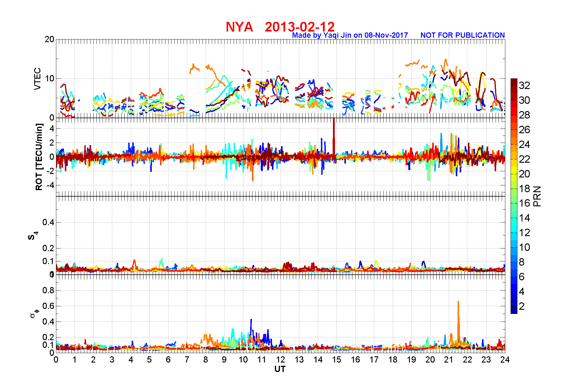
Task: Select the "23" tick on the UT axis
Action: (486, 360)
